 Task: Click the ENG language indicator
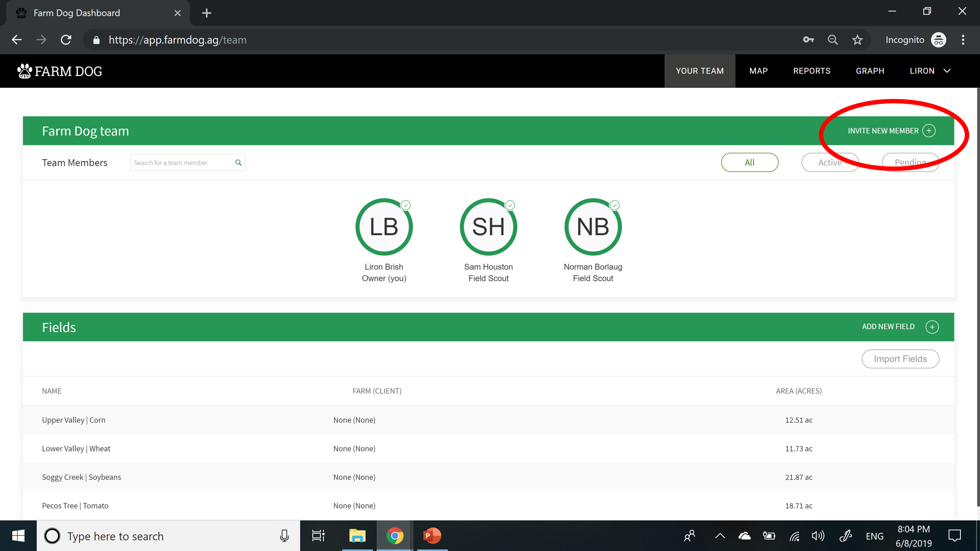(x=874, y=536)
